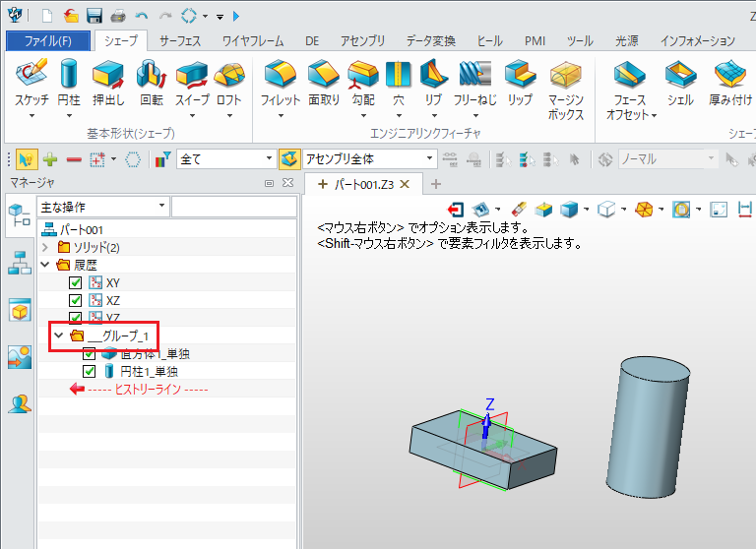
Task: Click the manager search input field
Action: coord(234,207)
